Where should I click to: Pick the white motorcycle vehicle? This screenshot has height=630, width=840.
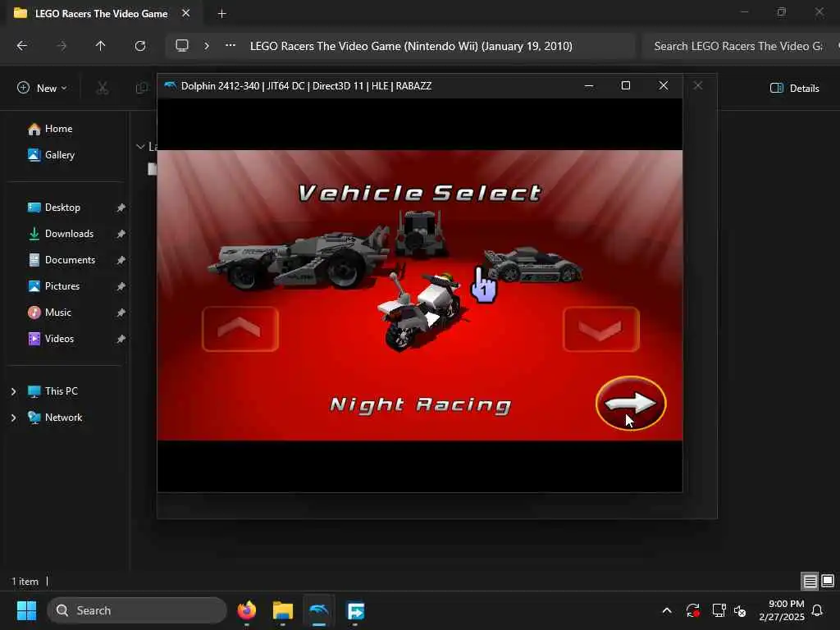point(419,311)
